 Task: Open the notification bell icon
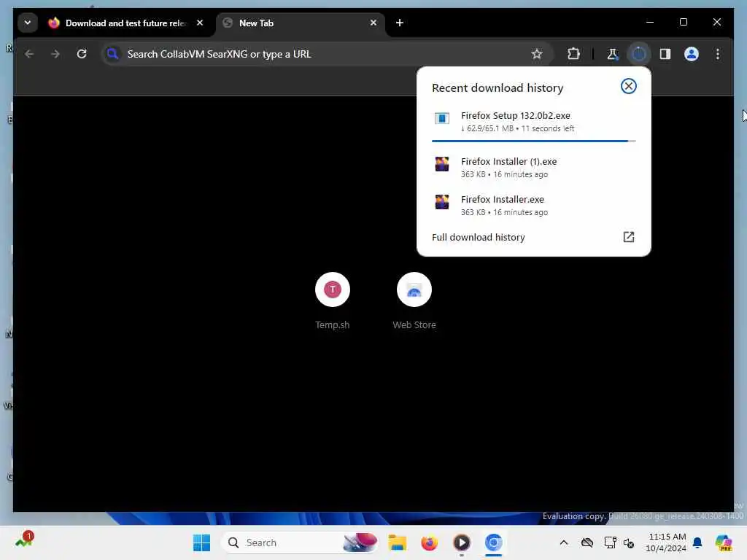click(697, 542)
